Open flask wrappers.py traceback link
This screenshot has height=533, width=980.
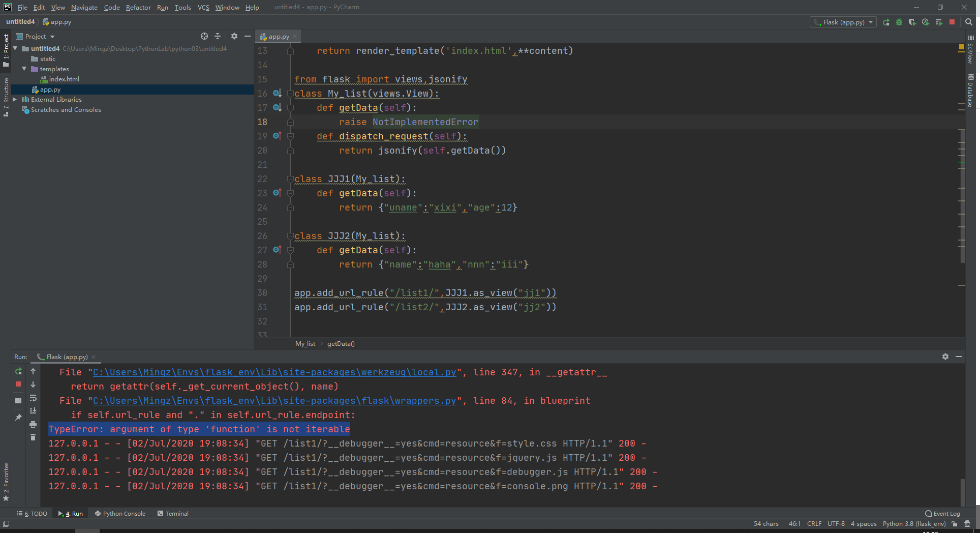pos(274,401)
